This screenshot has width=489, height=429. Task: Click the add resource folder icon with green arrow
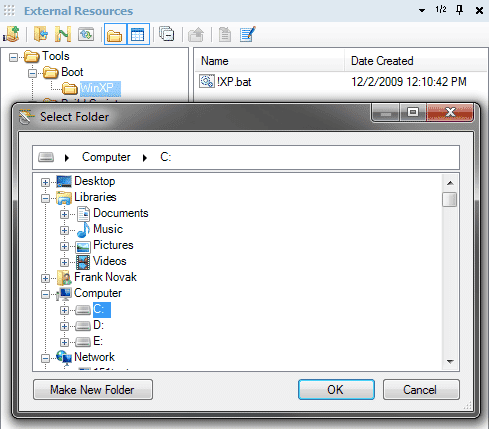[12, 34]
